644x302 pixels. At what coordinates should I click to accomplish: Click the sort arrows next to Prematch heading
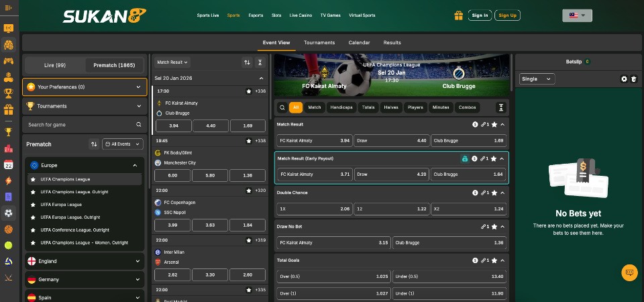[x=94, y=144]
